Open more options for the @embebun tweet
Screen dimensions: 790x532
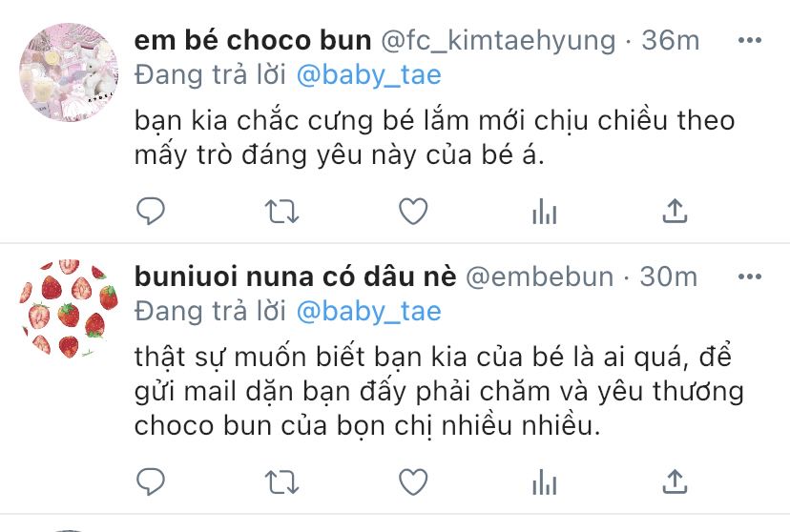coord(749,276)
